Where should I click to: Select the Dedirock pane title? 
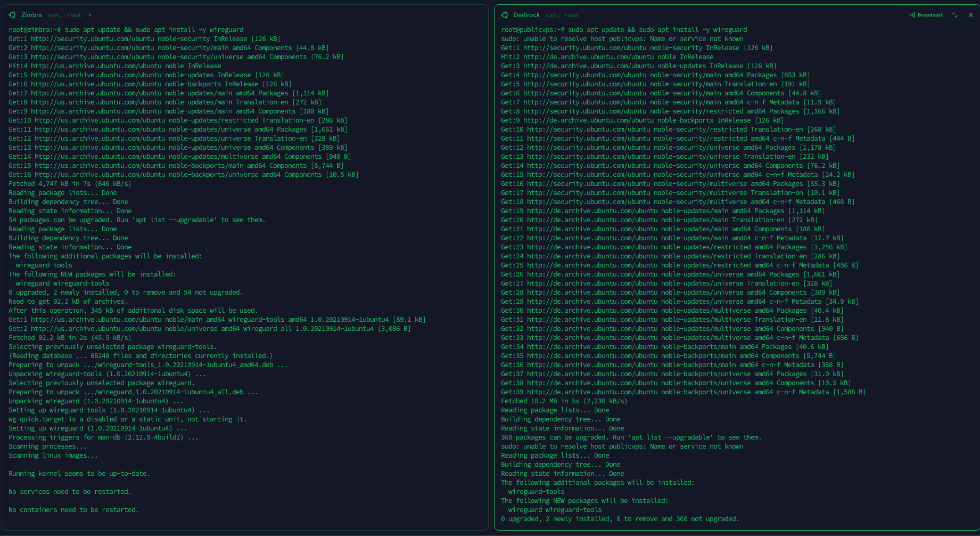tap(526, 15)
